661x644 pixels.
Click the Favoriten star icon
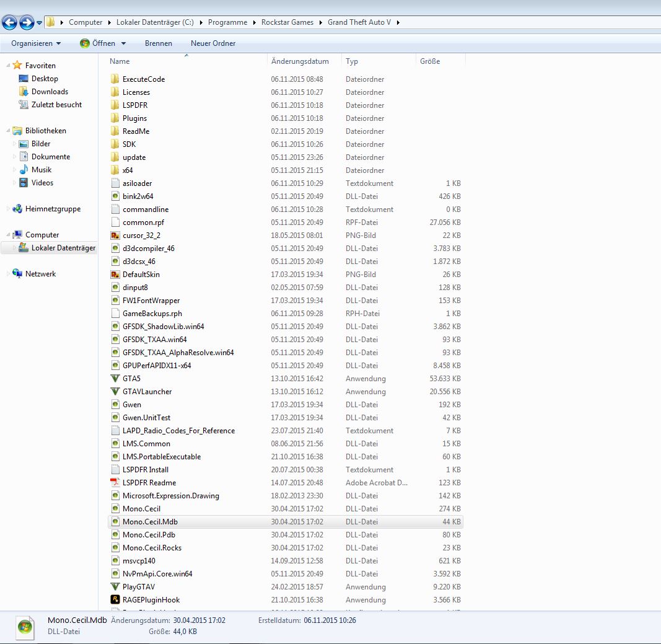pos(17,65)
